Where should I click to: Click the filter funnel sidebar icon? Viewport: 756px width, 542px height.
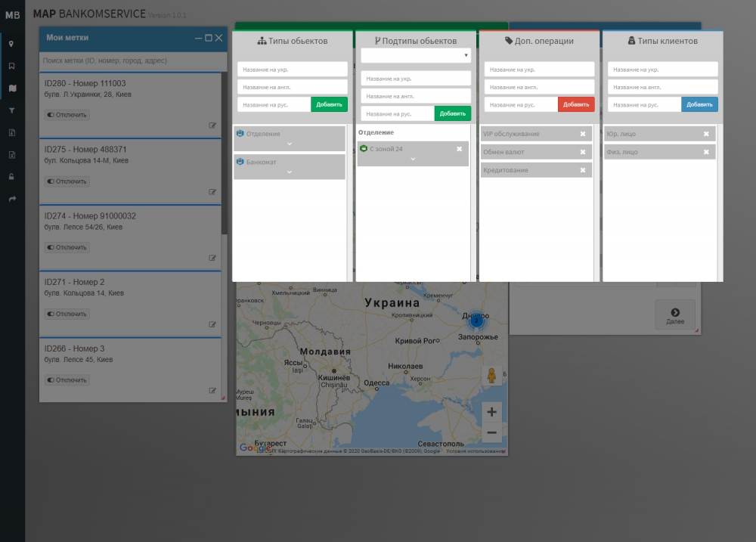(11, 110)
